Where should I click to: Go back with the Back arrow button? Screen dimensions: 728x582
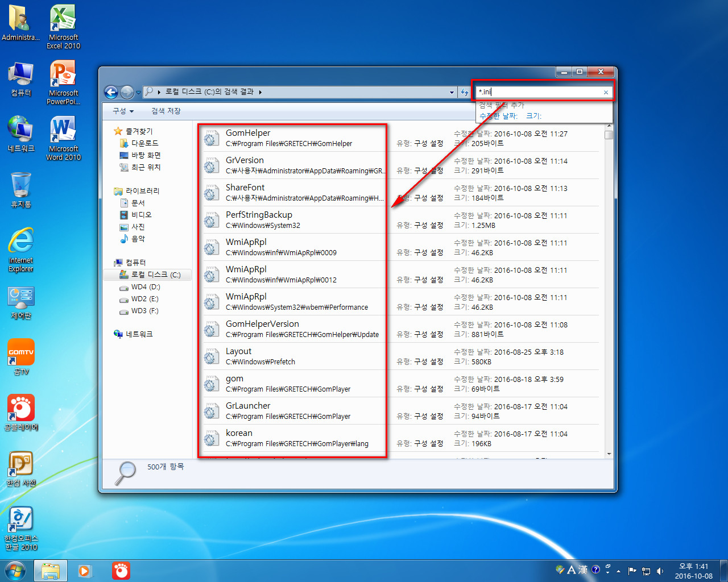[x=111, y=92]
